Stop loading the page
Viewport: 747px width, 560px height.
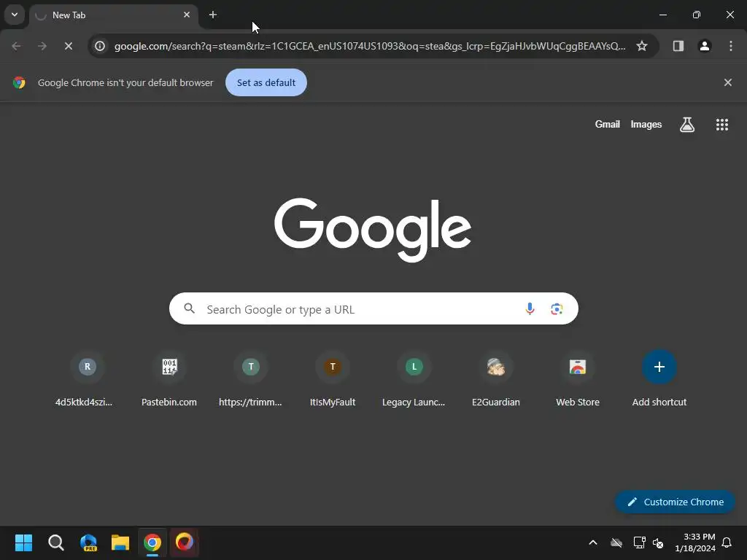[x=69, y=46]
